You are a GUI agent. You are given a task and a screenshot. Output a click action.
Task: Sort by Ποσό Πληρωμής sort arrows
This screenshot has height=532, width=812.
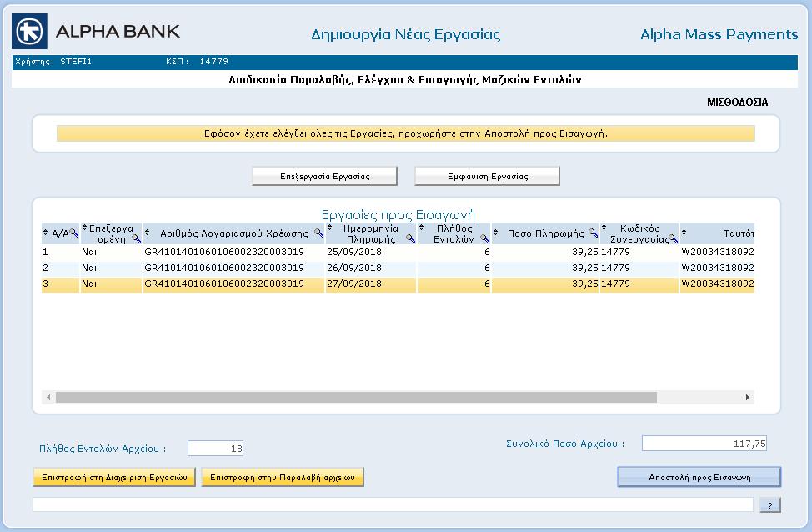[495, 233]
